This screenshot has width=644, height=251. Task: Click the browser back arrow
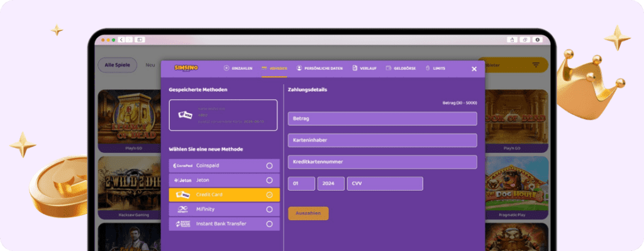121,40
